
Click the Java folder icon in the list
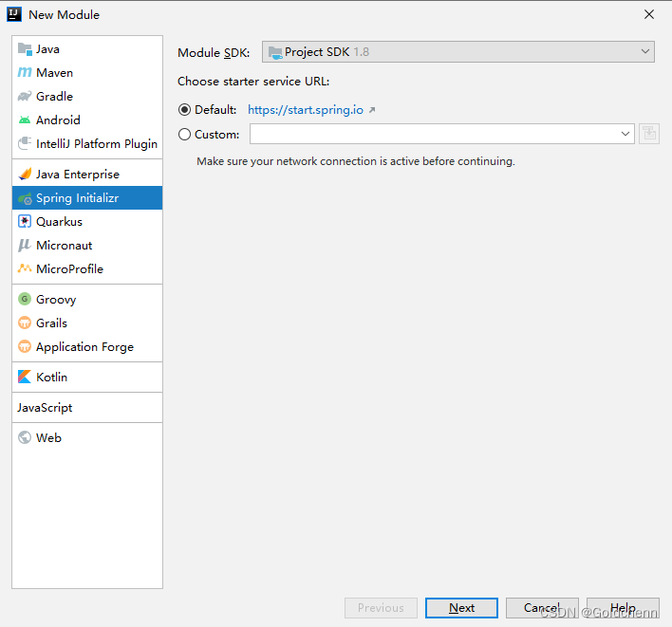pyautogui.click(x=25, y=49)
